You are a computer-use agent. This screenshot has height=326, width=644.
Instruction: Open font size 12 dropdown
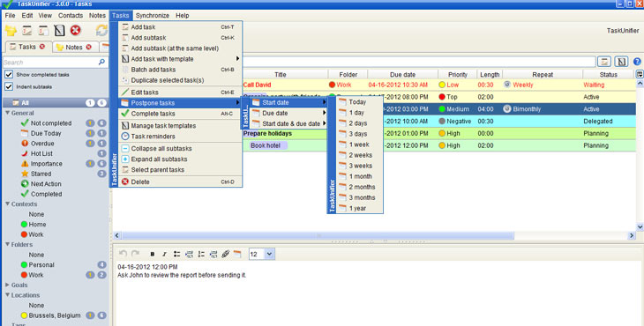pos(269,255)
